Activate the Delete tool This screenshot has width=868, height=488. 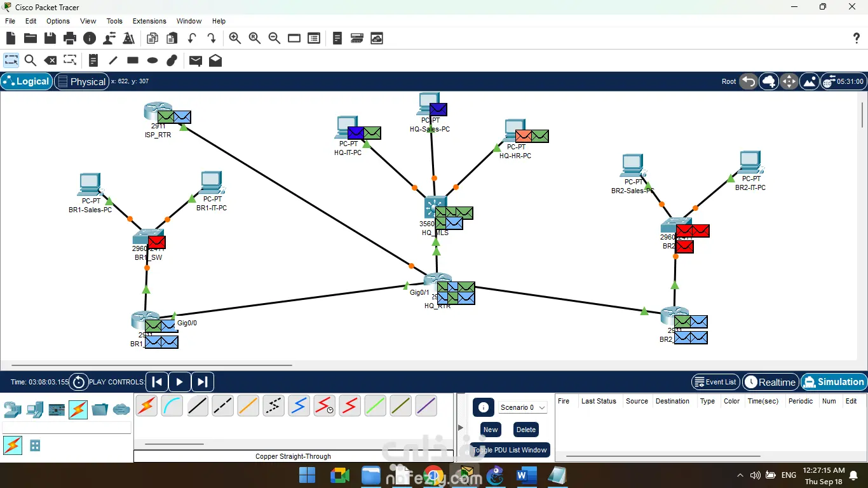pos(50,60)
